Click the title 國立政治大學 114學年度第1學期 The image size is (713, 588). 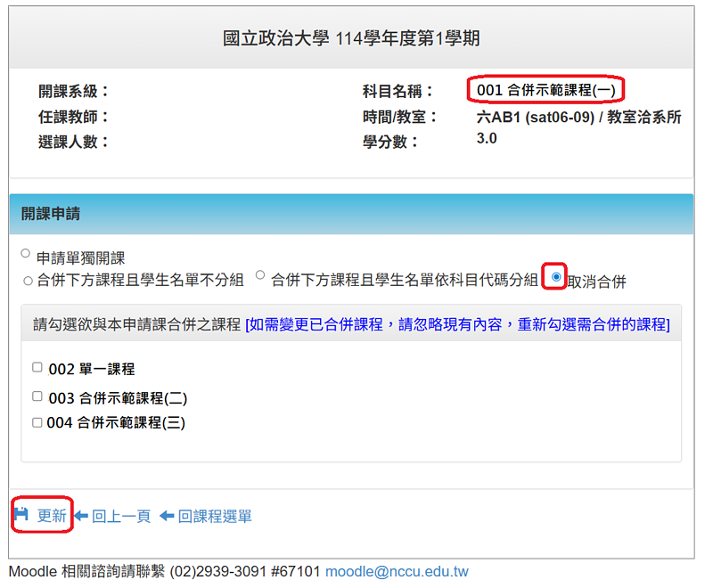click(351, 38)
